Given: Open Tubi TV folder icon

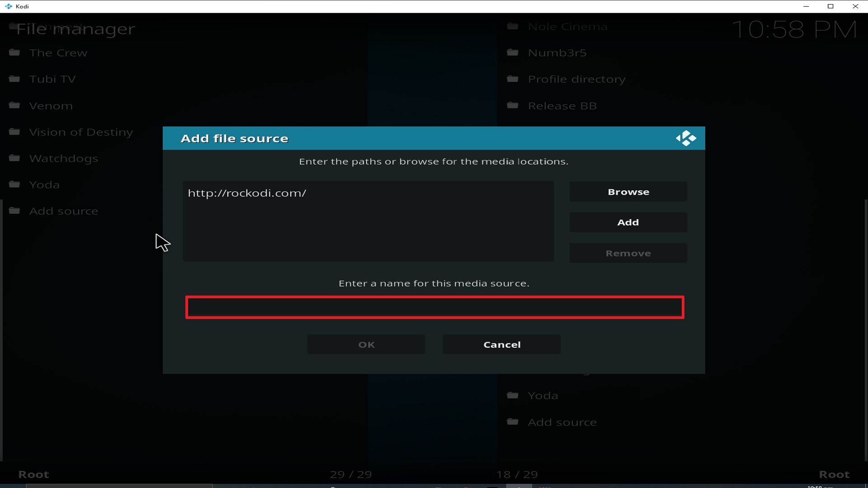Looking at the screenshot, I should 14,79.
